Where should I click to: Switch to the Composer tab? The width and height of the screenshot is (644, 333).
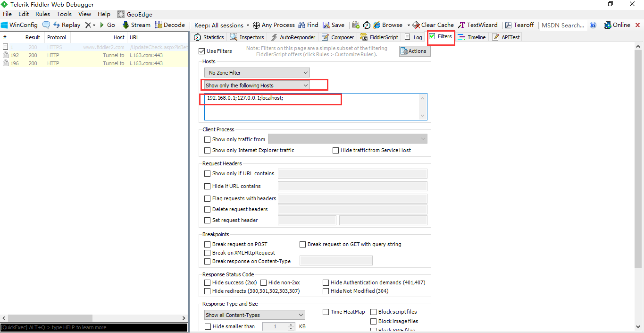pyautogui.click(x=338, y=37)
